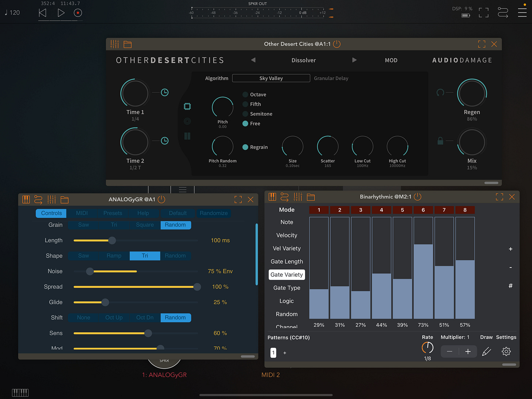Set Shift to Oct Up

[x=114, y=318]
